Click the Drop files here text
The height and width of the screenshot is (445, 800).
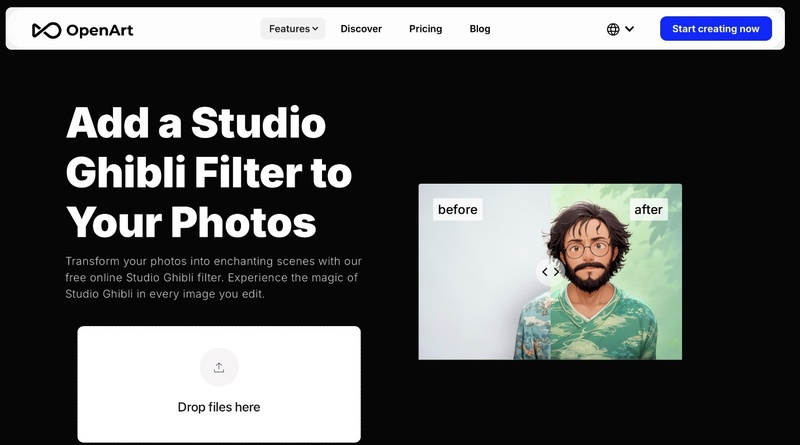[219, 407]
